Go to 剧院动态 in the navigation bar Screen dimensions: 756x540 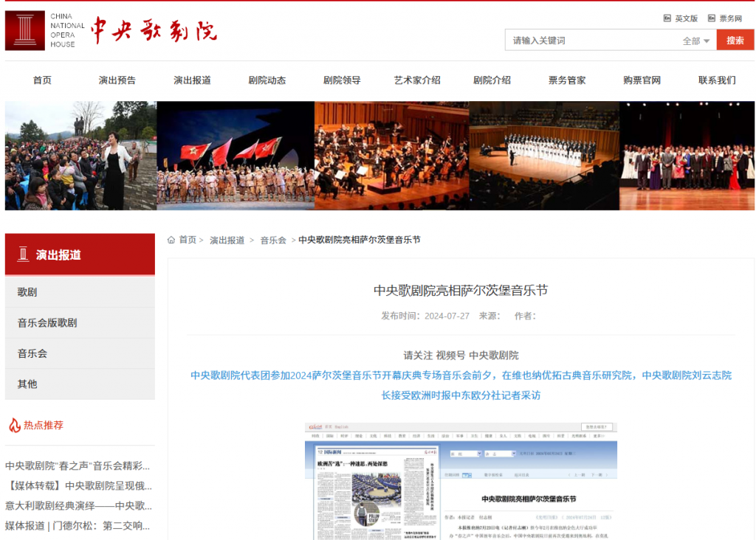pos(267,80)
